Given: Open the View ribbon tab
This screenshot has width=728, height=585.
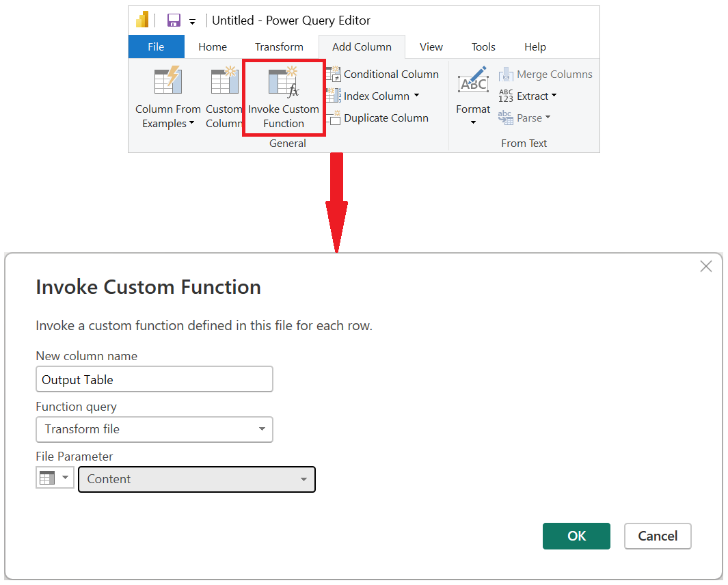Looking at the screenshot, I should click(x=431, y=46).
